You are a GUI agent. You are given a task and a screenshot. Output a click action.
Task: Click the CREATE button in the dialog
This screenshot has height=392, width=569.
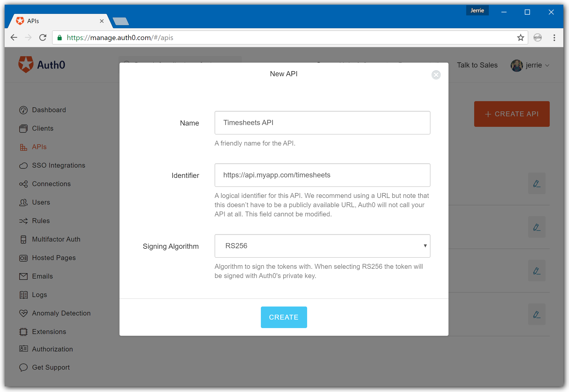(x=284, y=317)
